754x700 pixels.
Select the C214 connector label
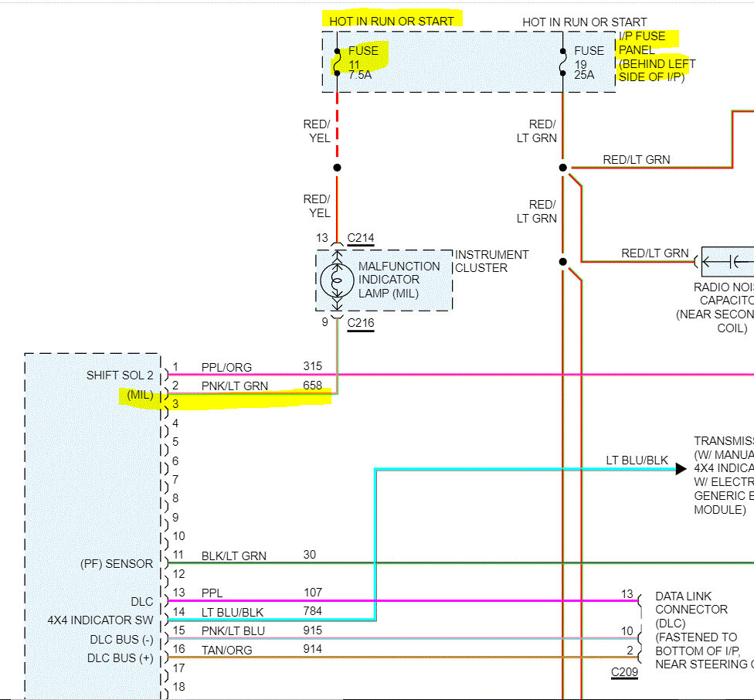coord(361,238)
